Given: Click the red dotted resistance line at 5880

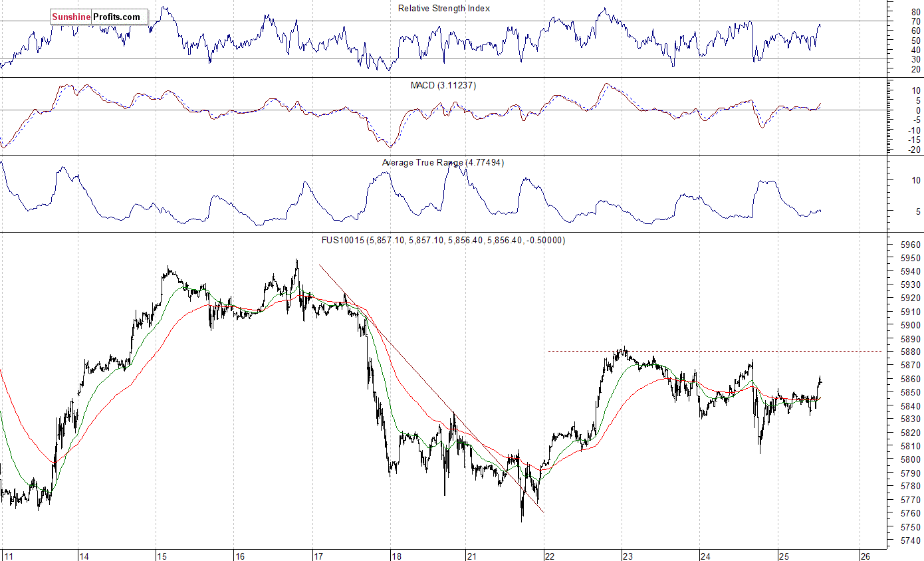Looking at the screenshot, I should (x=715, y=351).
